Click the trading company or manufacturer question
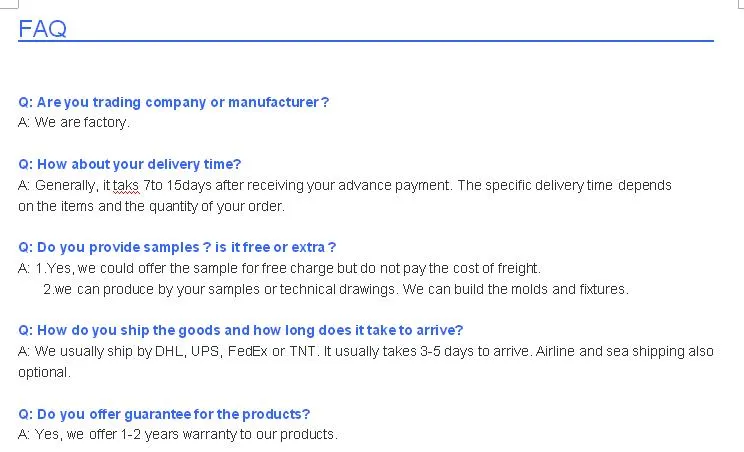 (x=174, y=102)
